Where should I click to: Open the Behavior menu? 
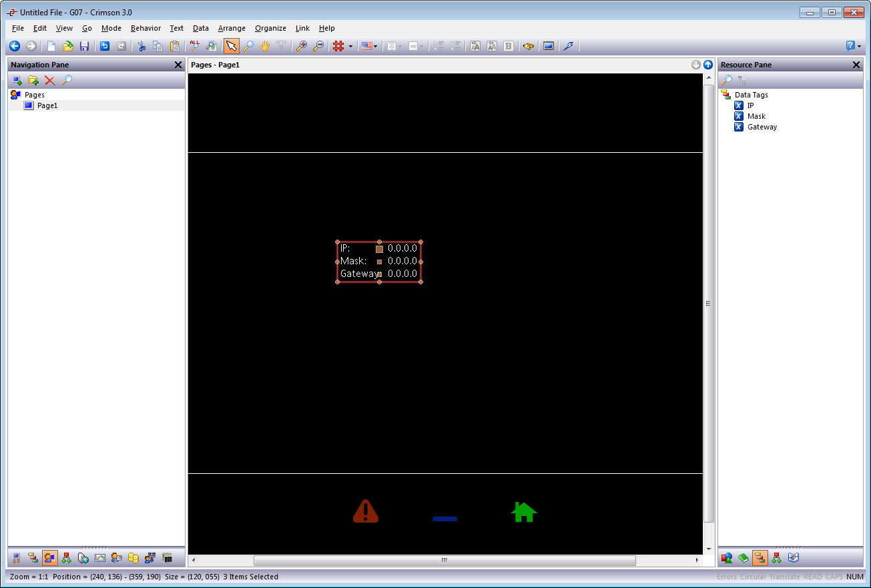click(146, 28)
